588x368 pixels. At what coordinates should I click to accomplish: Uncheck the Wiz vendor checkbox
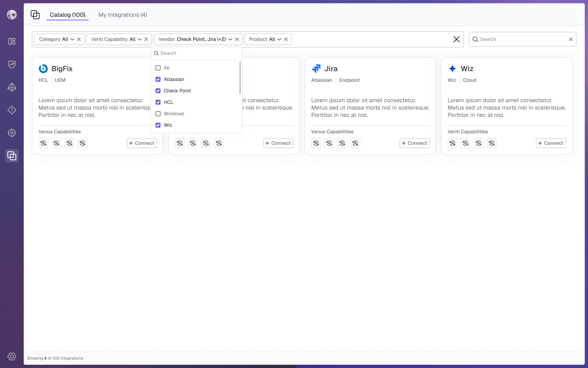coord(158,125)
